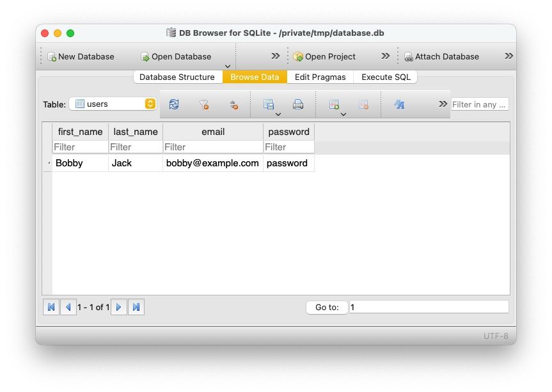The image size is (552, 392).
Task: Clear all sort orders with the toolbar icon
Action: (233, 104)
